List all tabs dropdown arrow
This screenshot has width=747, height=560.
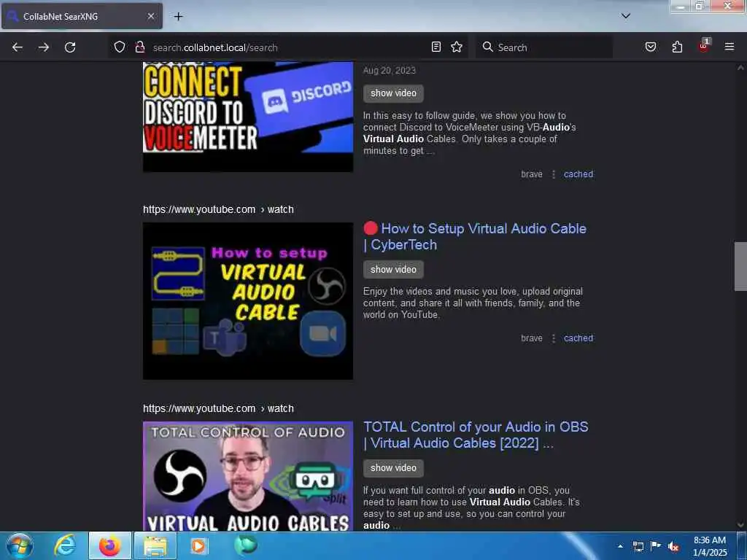click(x=626, y=16)
